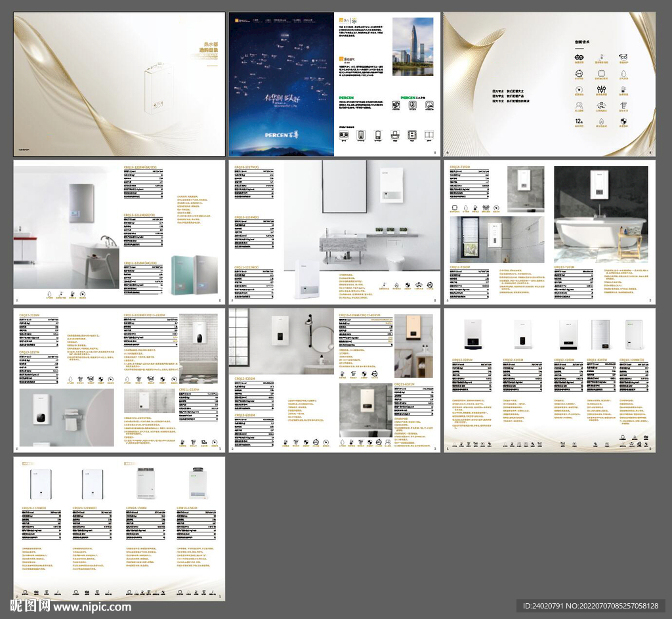The height and width of the screenshot is (619, 672).
Task: Open the skyscraper photo on brand page
Action: click(x=412, y=46)
